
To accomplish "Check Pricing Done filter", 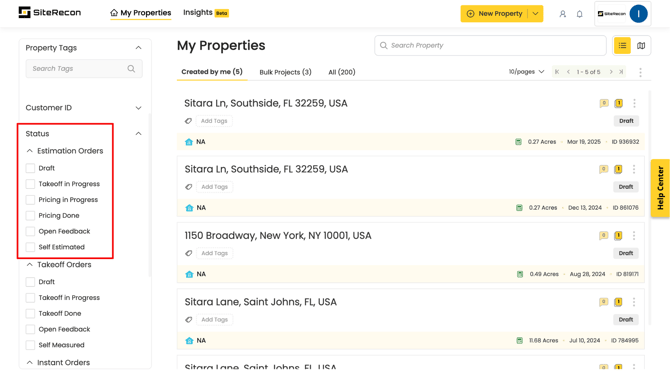I will (x=30, y=215).
